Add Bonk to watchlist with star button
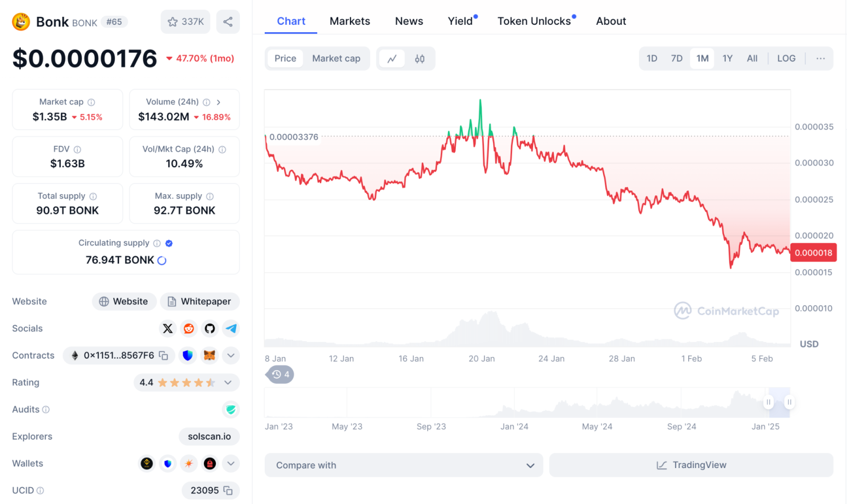This screenshot has height=504, width=847. click(185, 22)
